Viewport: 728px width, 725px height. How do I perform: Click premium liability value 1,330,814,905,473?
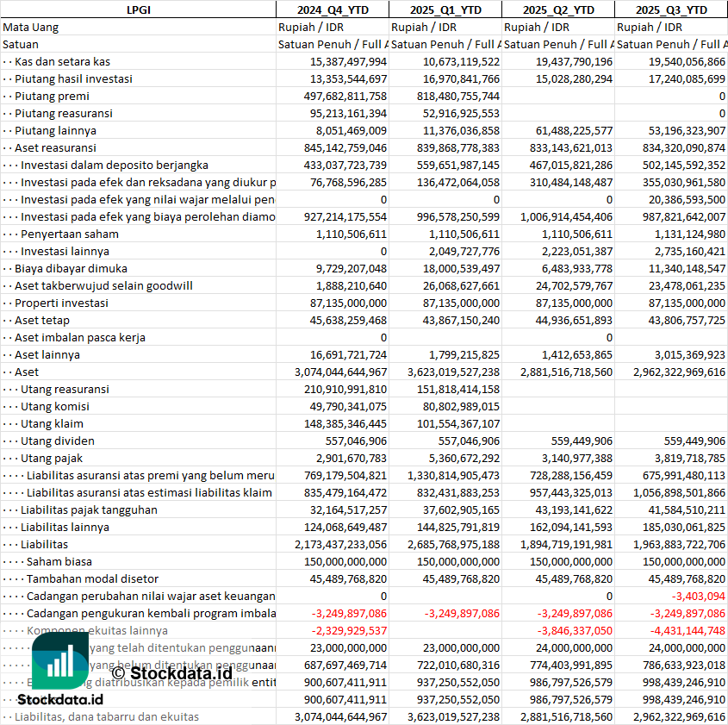[x=454, y=475]
